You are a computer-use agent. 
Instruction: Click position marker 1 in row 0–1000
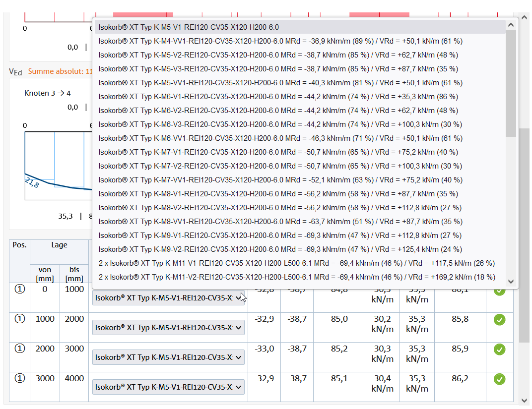[20, 289]
